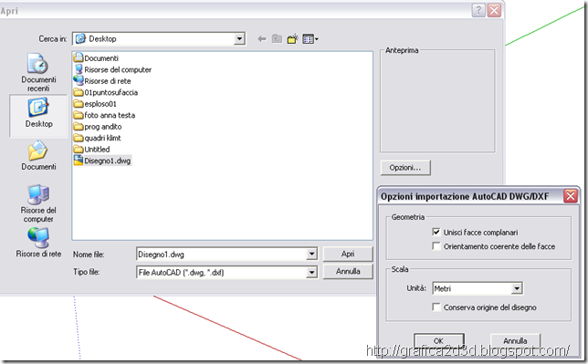Click the back arrow navigation icon
588x364 pixels.
point(262,38)
